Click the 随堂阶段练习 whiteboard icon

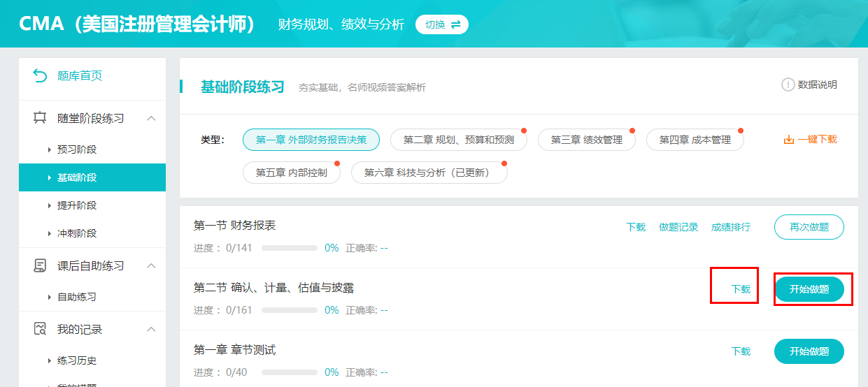coord(41,118)
